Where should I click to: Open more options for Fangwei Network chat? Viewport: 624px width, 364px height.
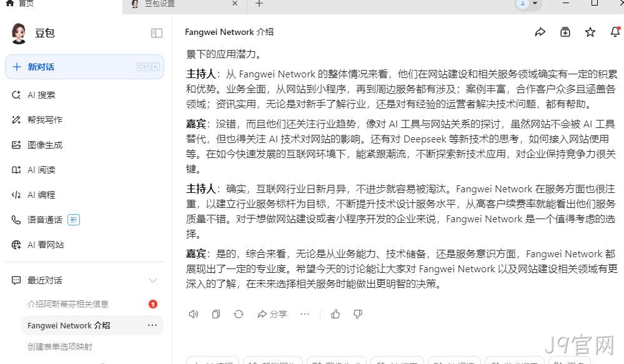click(152, 325)
